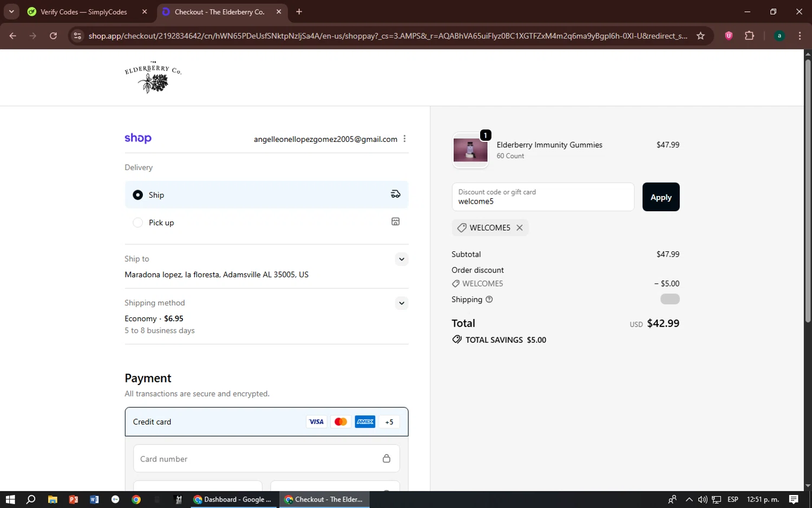
Task: Open File Explorer from the taskbar
Action: pyautogui.click(x=53, y=499)
